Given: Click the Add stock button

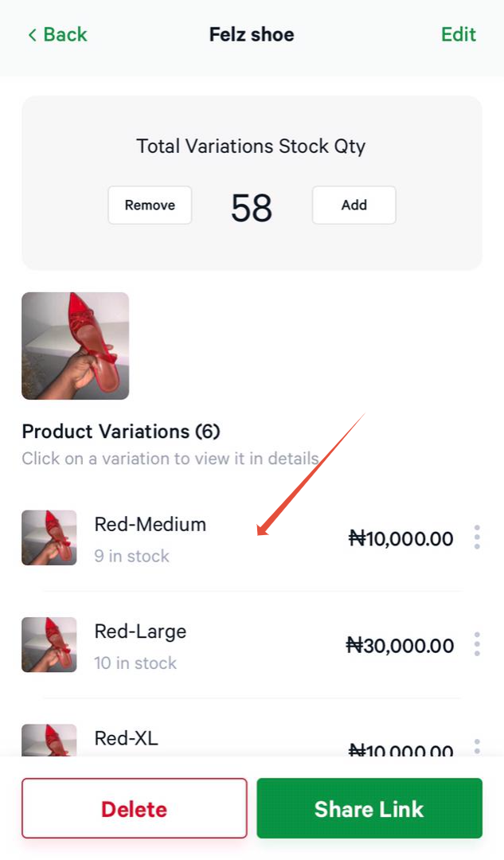Looking at the screenshot, I should (354, 205).
